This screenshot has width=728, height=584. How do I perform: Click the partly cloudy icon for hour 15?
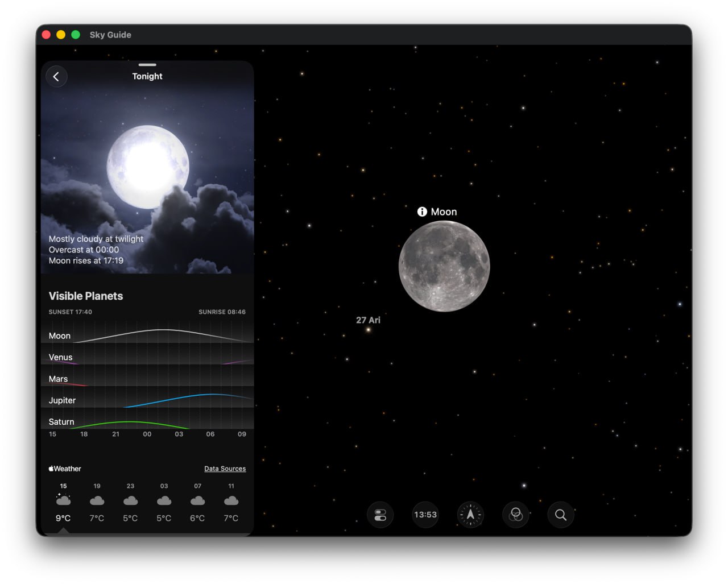point(63,500)
